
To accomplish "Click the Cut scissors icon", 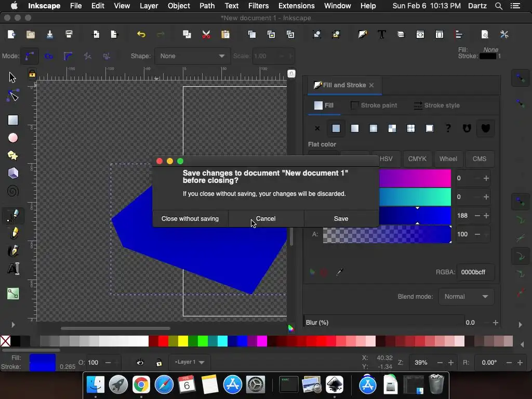I will tap(206, 34).
